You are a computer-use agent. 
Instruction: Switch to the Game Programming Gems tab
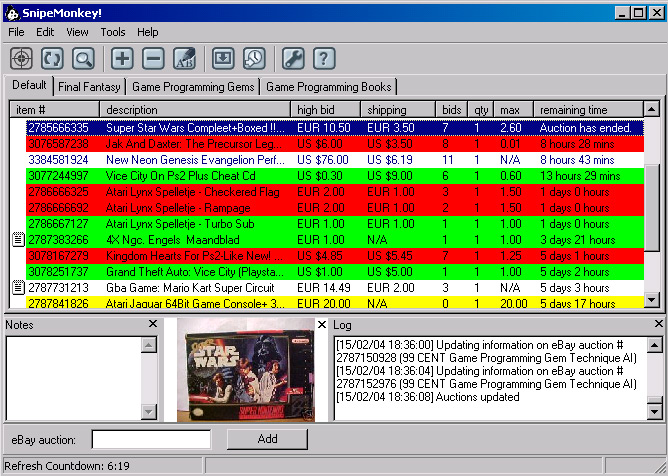coord(193,87)
